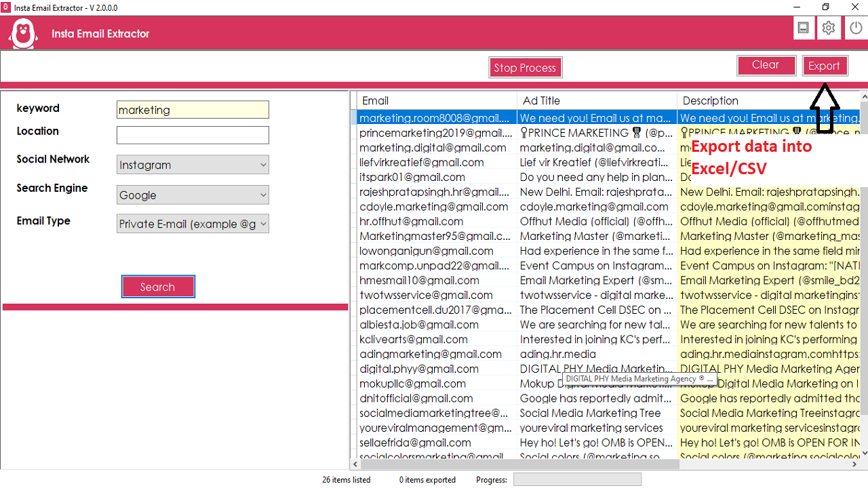Expand the Email Type dropdown

(x=193, y=224)
